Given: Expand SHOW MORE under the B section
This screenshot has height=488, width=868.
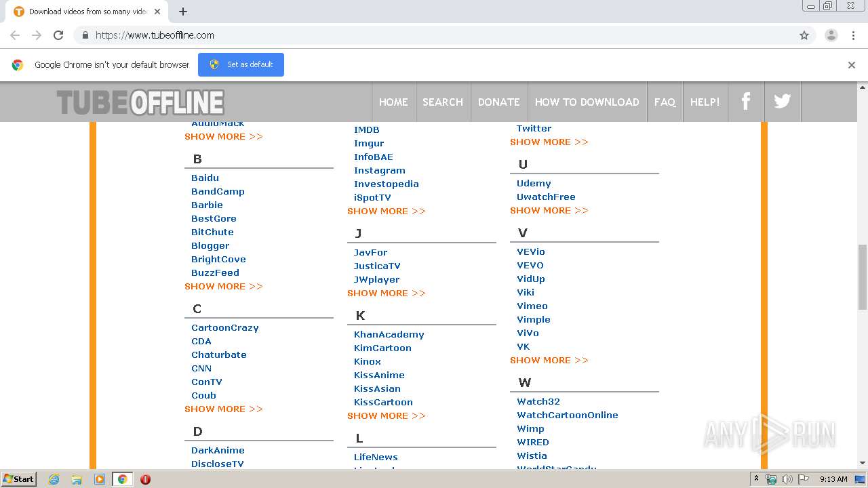Looking at the screenshot, I should pyautogui.click(x=223, y=286).
